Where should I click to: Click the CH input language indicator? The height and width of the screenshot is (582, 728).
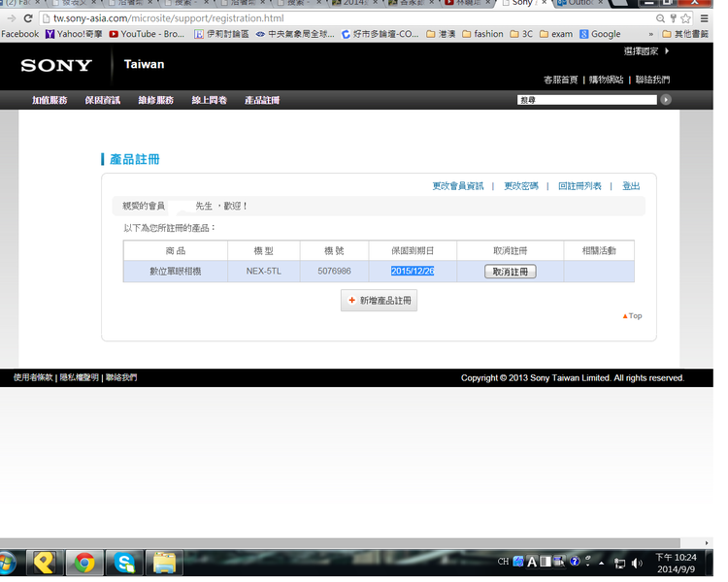click(x=503, y=562)
